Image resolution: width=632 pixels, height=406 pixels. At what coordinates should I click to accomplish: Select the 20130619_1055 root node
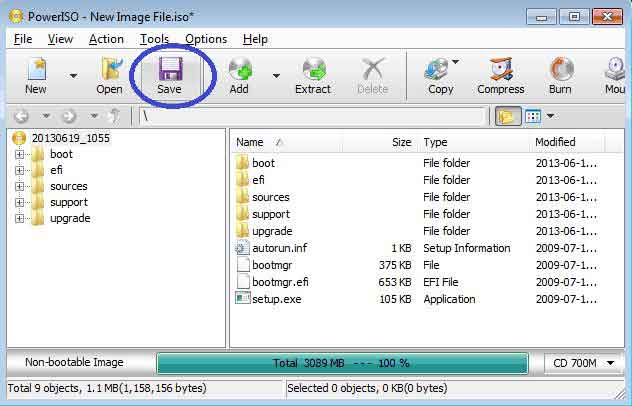71,138
